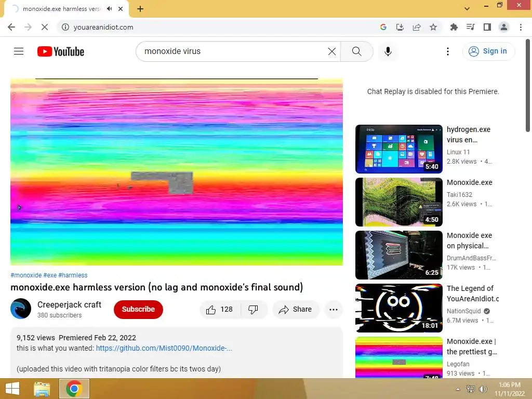Run search with magnifier button
The image size is (532, 399).
pyautogui.click(x=356, y=51)
